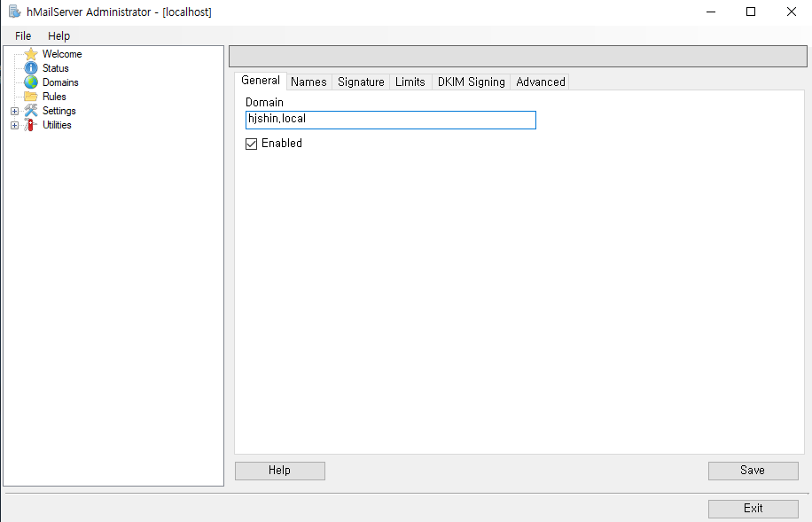
Task: Open the Signature tab
Action: (x=361, y=82)
